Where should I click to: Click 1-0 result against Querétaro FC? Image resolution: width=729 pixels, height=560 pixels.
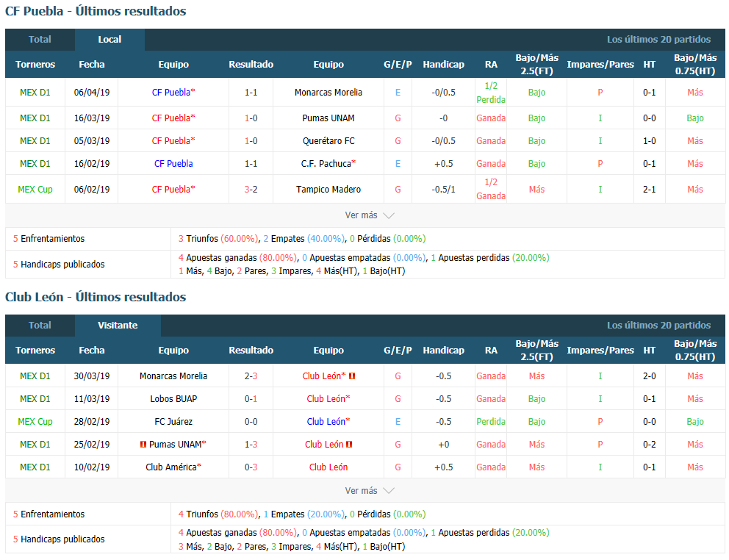(251, 141)
